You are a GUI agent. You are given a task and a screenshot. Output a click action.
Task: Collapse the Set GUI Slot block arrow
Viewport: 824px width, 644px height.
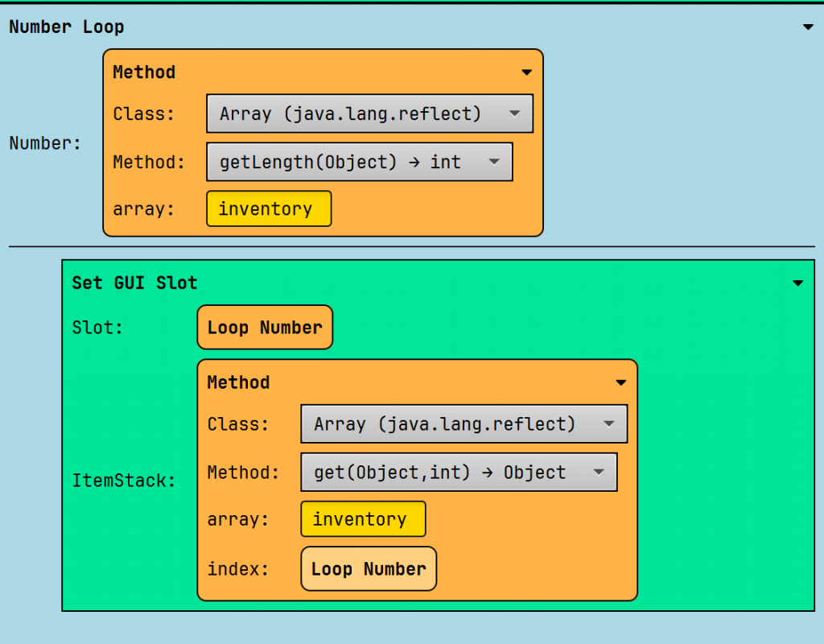[797, 283]
